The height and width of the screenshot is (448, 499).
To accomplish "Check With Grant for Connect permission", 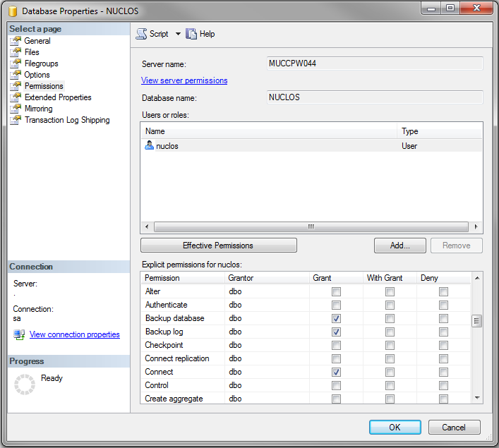I will (x=390, y=373).
